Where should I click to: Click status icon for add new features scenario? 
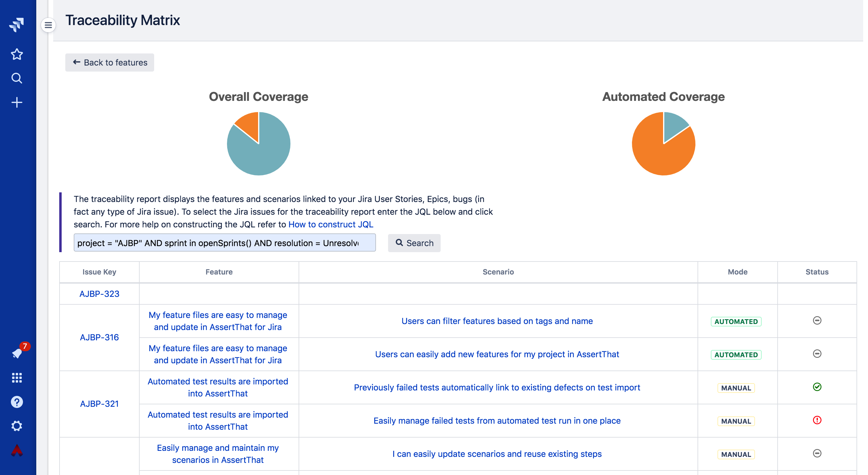coord(817,354)
